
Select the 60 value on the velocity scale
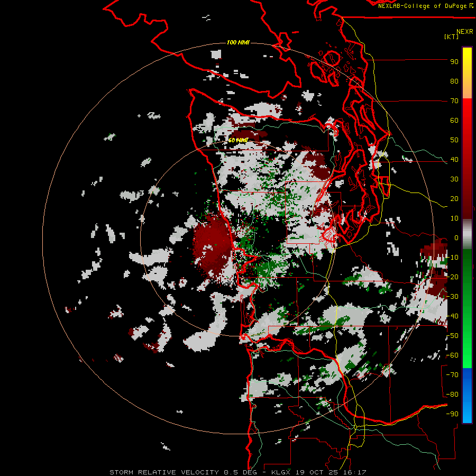[x=454, y=121]
